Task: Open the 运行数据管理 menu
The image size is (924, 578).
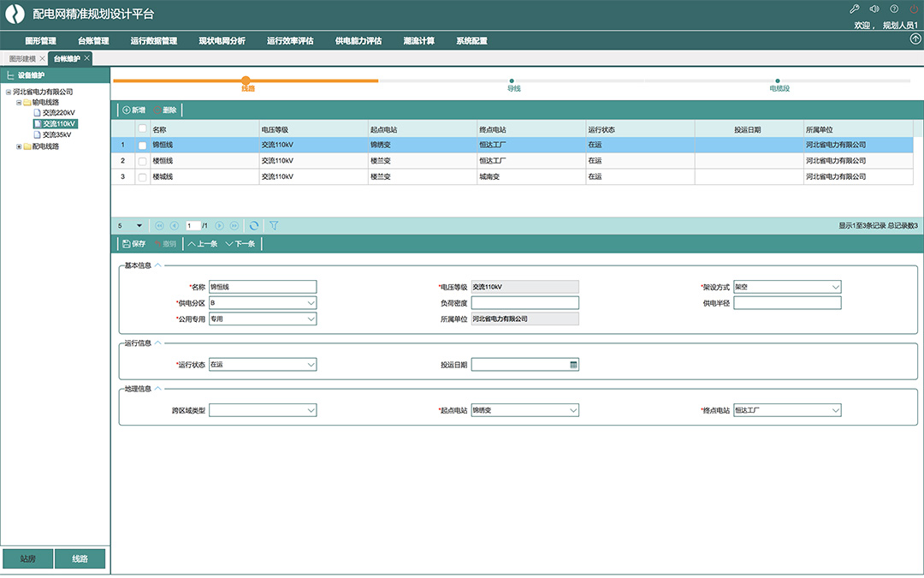Action: (154, 40)
